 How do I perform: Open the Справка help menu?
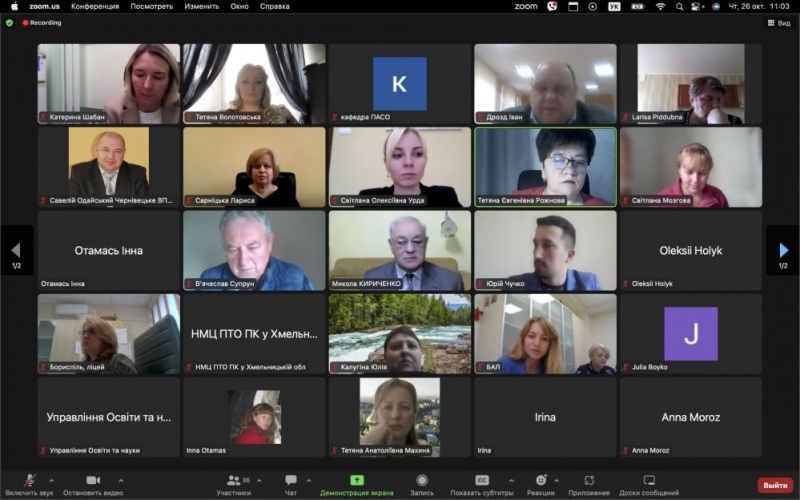[x=275, y=6]
